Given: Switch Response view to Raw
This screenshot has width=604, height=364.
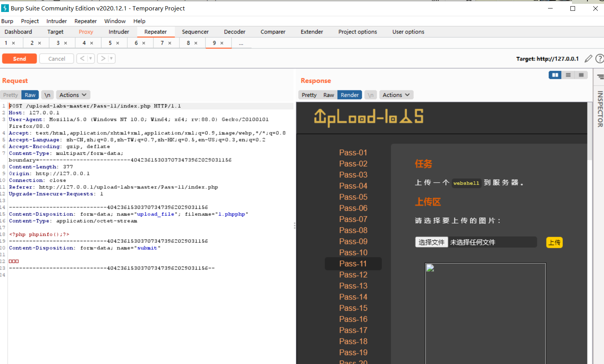Looking at the screenshot, I should (328, 95).
